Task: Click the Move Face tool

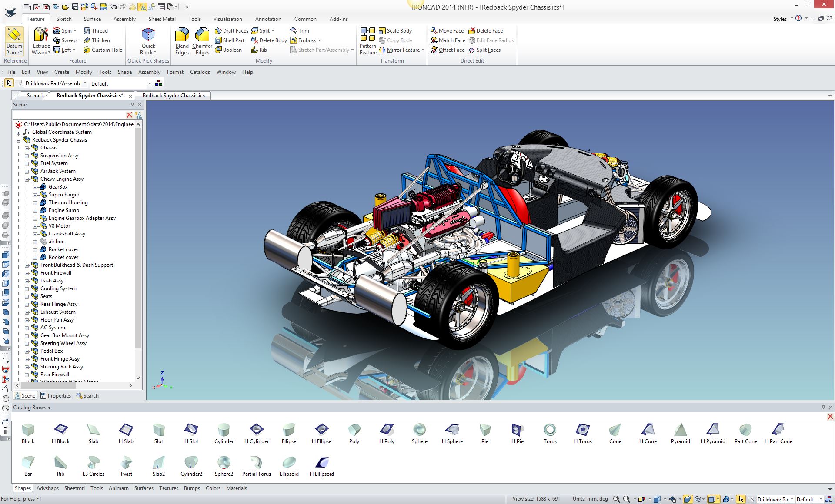Action: point(447,31)
